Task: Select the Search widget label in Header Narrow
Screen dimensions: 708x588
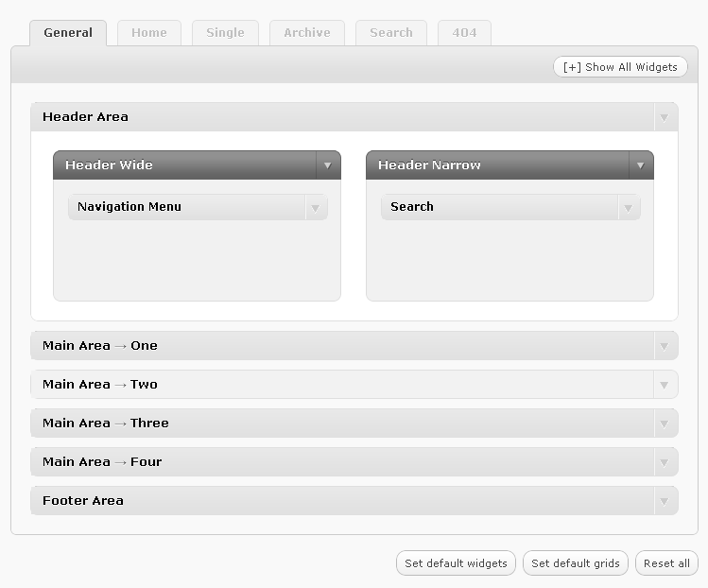Action: point(412,206)
